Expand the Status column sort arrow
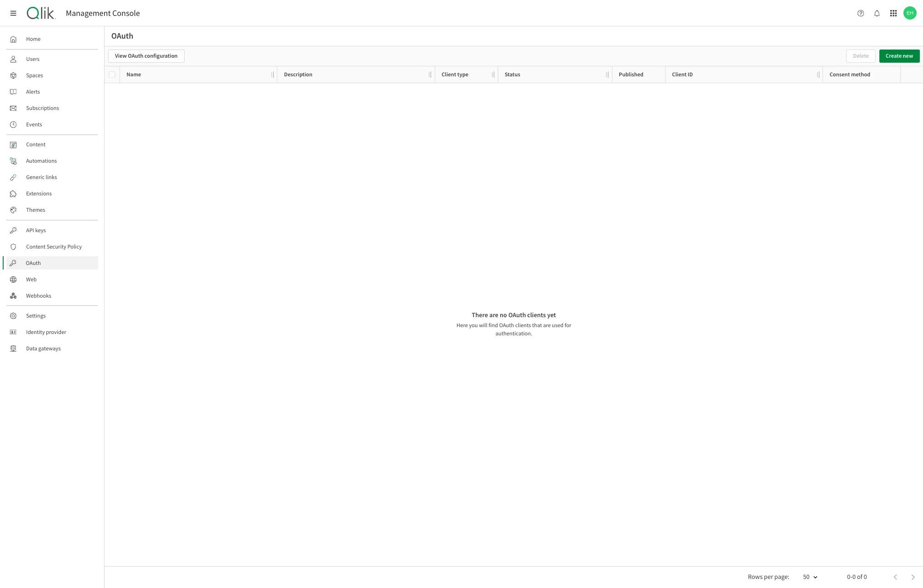The height and width of the screenshot is (588, 923). 606,74
